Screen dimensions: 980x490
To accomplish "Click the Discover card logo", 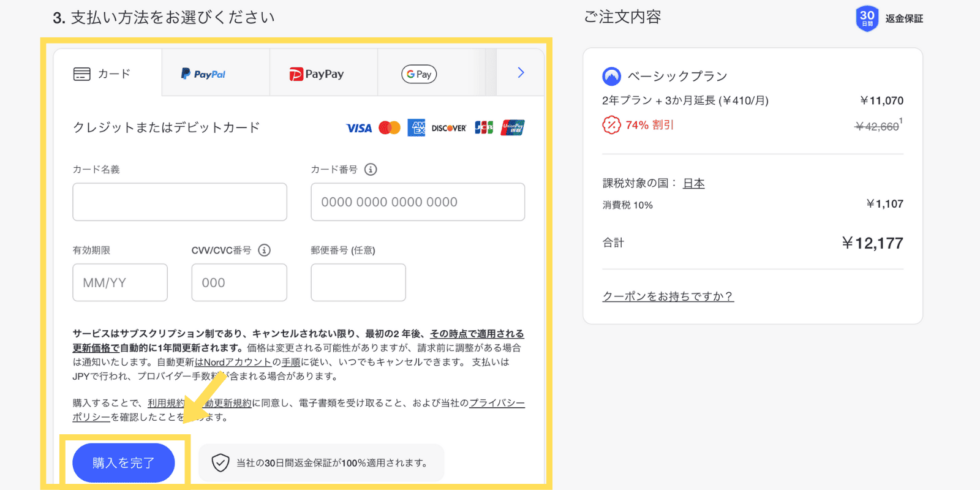I will point(449,128).
